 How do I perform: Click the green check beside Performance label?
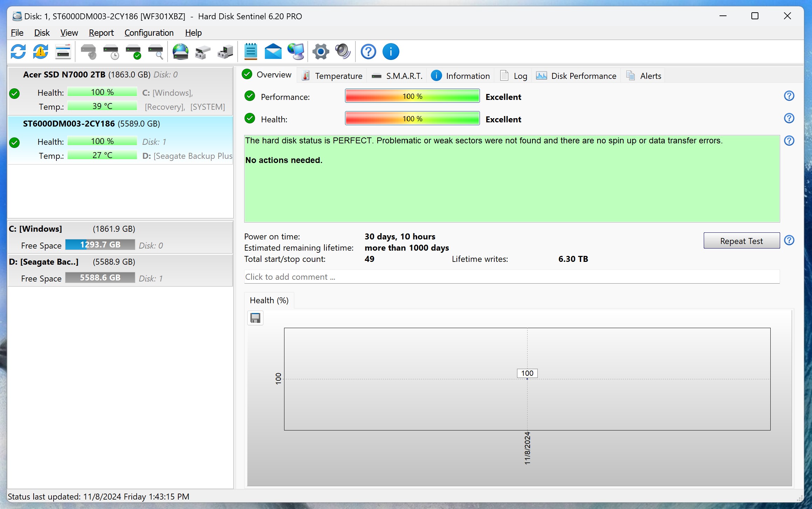(x=250, y=96)
